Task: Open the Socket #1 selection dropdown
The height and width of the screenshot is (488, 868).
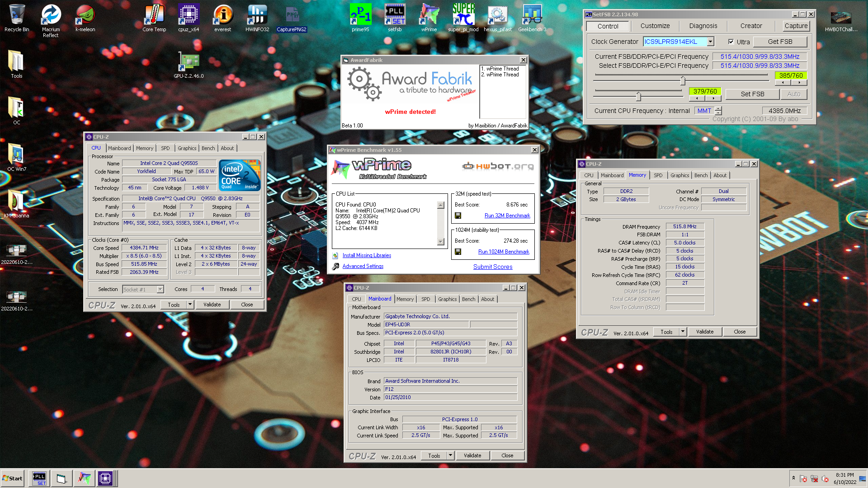Action: [x=160, y=289]
